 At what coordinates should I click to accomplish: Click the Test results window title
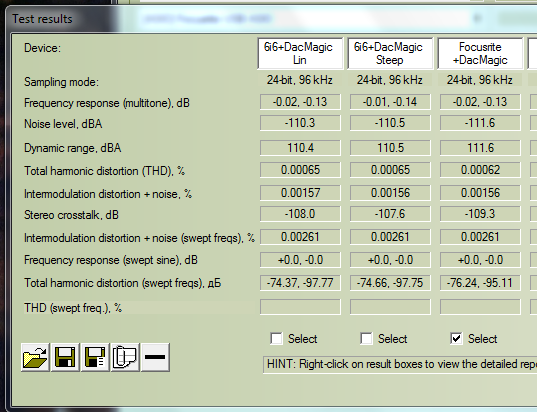pos(42,19)
